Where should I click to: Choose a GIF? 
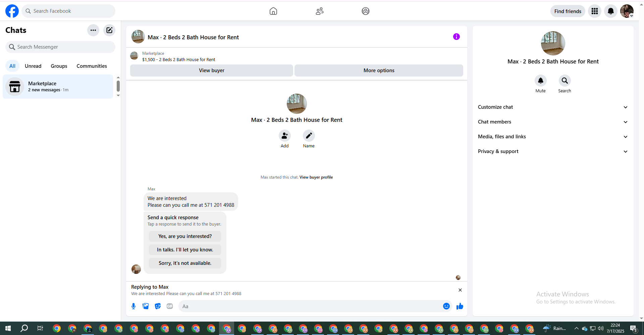tap(170, 306)
